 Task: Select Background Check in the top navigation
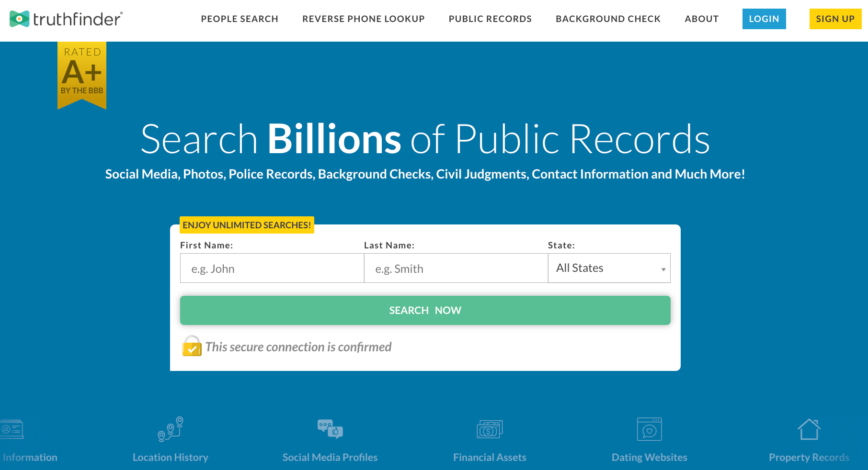click(x=608, y=19)
